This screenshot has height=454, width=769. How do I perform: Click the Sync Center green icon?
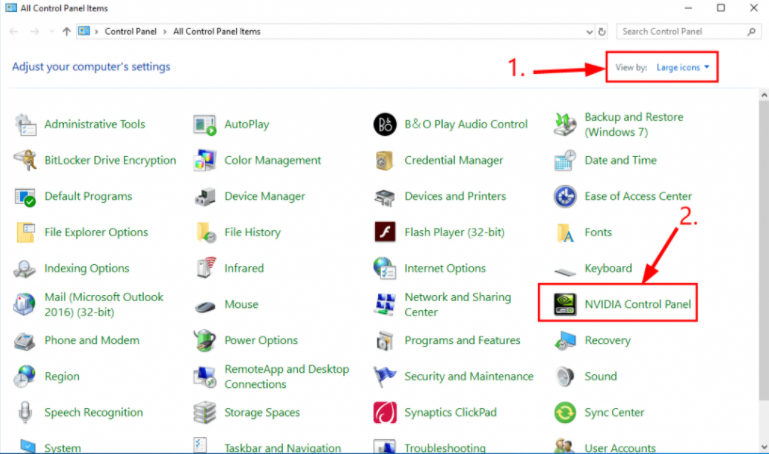[x=565, y=412]
